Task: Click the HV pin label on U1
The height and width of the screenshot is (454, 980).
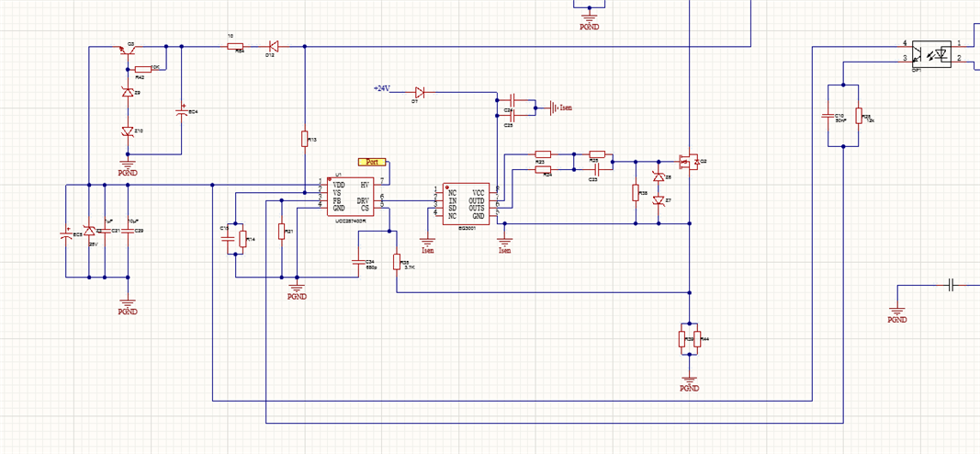Action: pos(365,185)
